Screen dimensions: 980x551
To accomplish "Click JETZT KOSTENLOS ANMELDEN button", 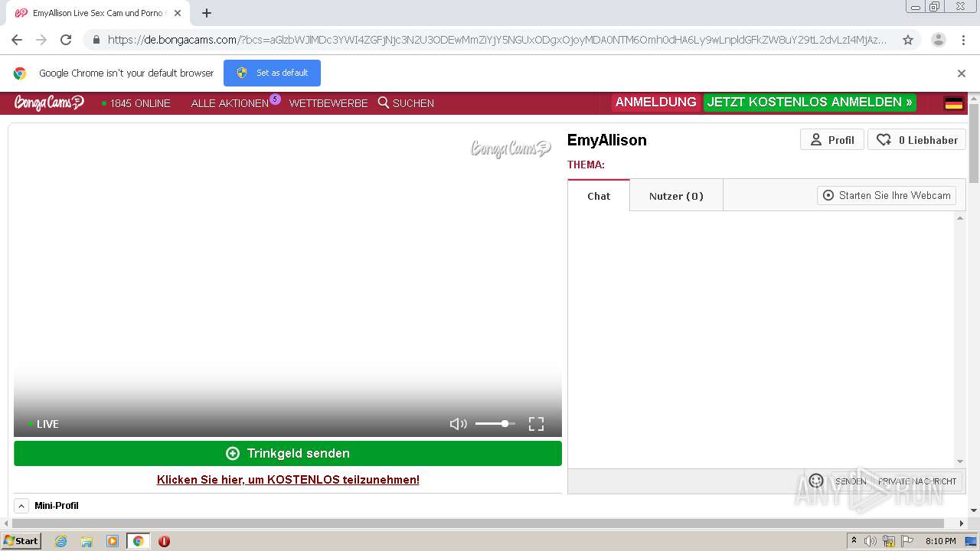I will click(809, 103).
